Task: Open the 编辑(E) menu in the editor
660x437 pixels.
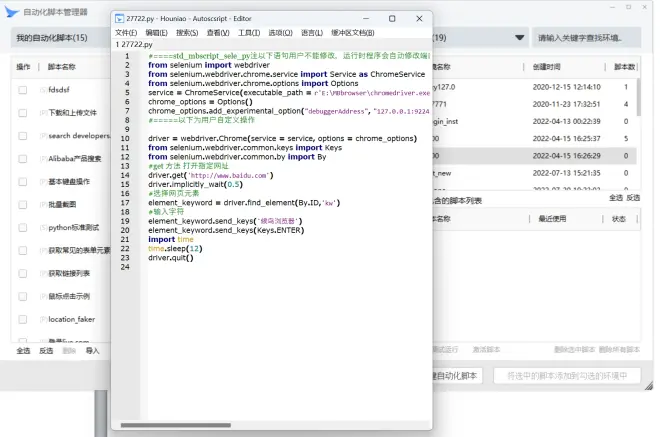Action: [x=156, y=33]
